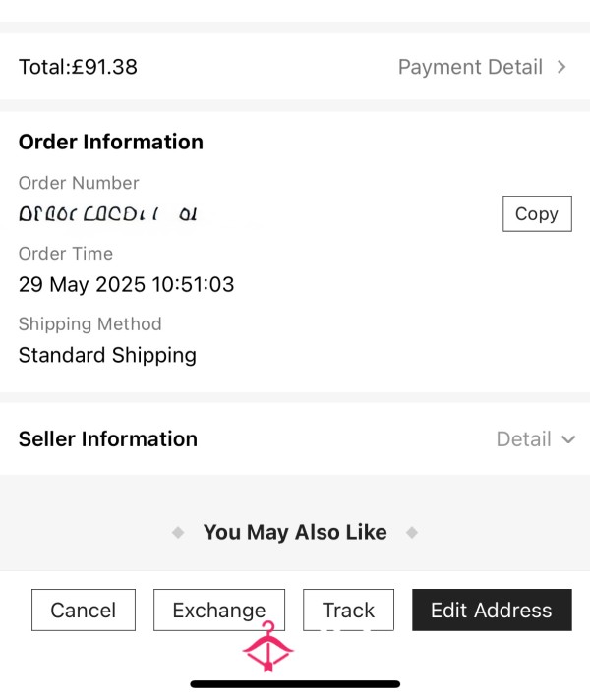Click the right diamond beside You May Also Like
Screen dimensions: 590x700
click(412, 532)
